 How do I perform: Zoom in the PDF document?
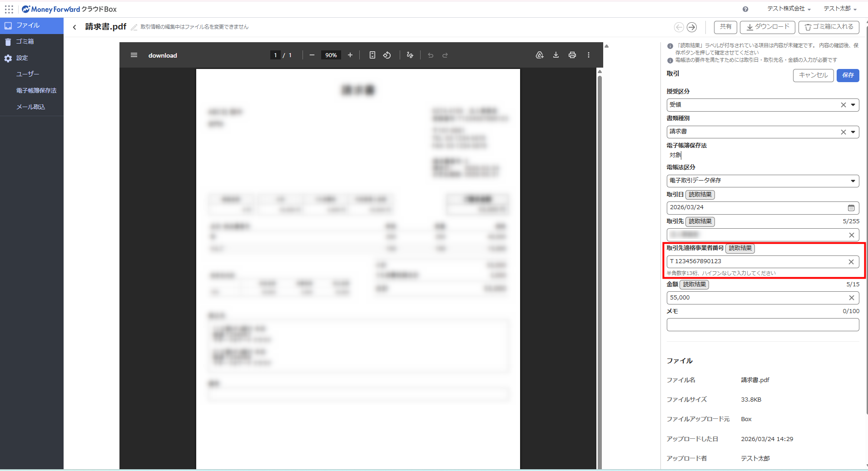pyautogui.click(x=350, y=55)
